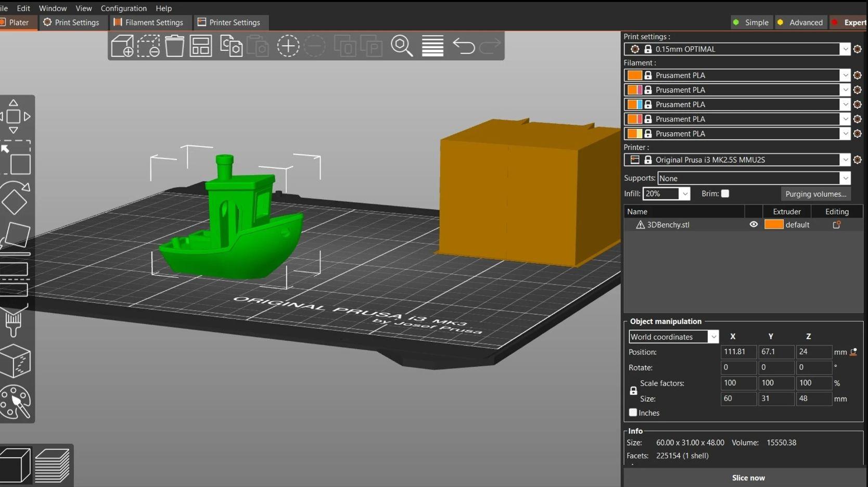The width and height of the screenshot is (868, 487).
Task: Switch to the Filament Settings tab
Action: tap(149, 22)
